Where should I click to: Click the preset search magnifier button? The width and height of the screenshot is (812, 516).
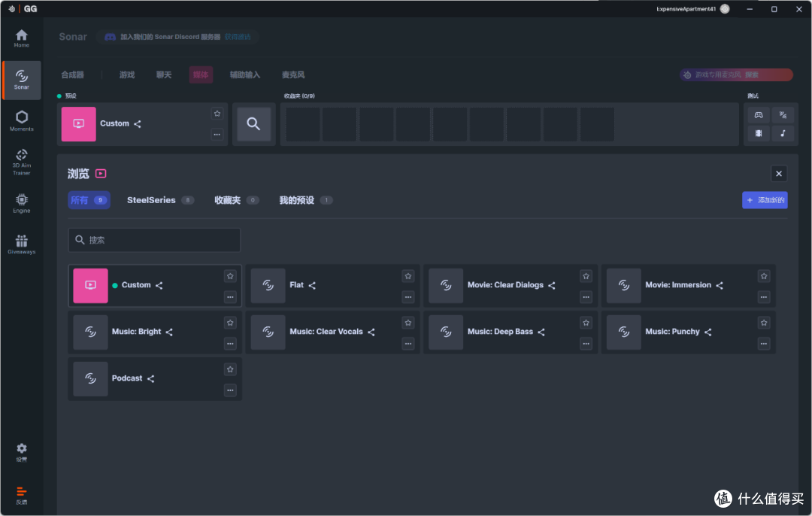click(x=253, y=124)
